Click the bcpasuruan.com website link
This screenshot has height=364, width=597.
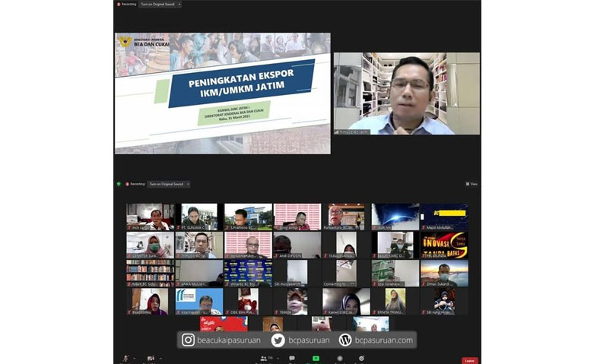[x=375, y=340]
